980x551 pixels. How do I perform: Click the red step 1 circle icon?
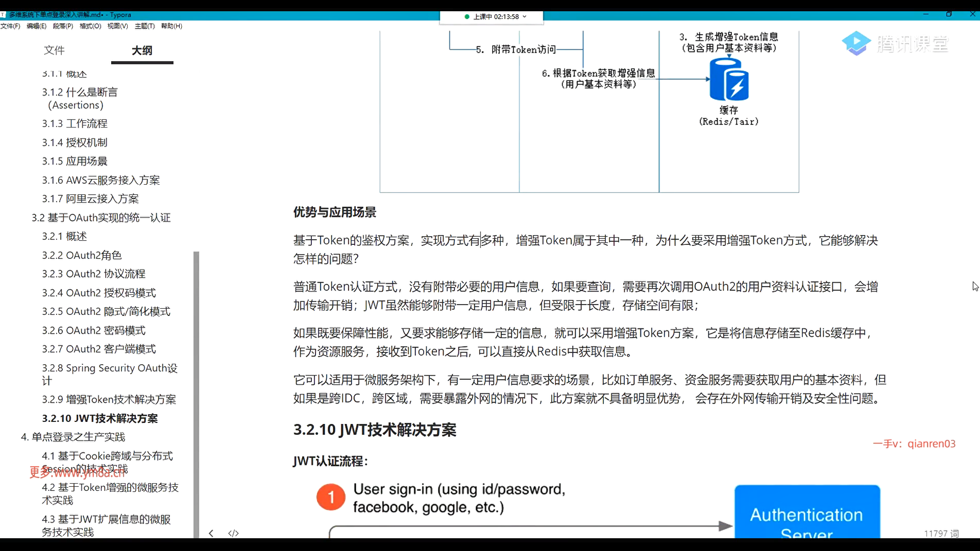pyautogui.click(x=331, y=497)
